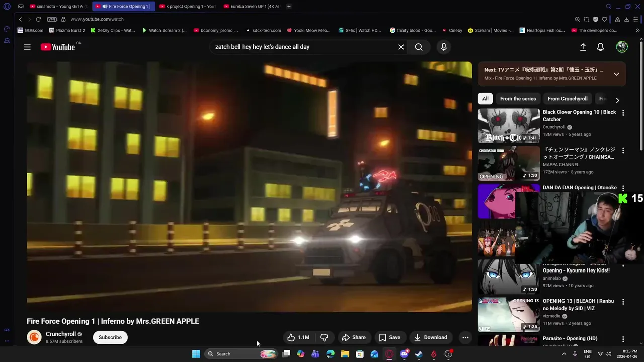Open Discord from the taskbar

[x=404, y=354]
